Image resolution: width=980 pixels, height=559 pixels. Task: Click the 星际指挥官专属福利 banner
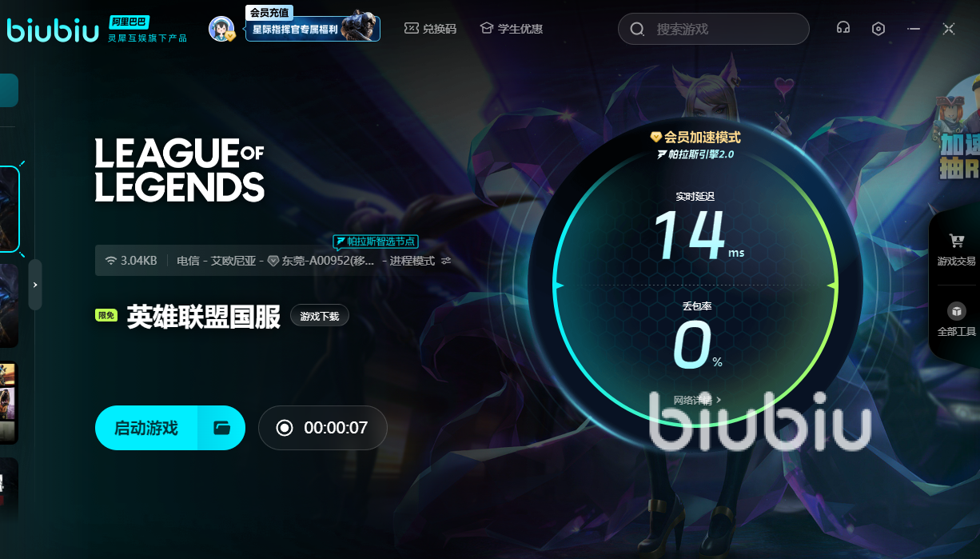point(313,30)
